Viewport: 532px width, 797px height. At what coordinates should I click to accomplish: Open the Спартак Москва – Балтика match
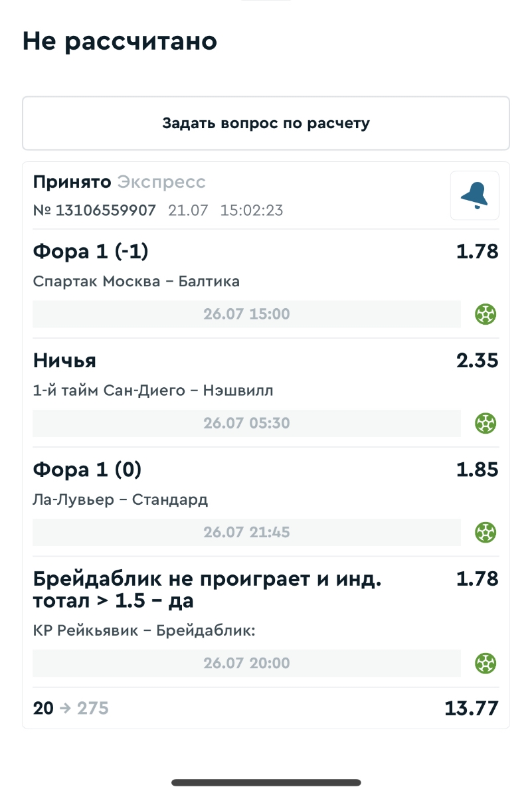coord(136,282)
